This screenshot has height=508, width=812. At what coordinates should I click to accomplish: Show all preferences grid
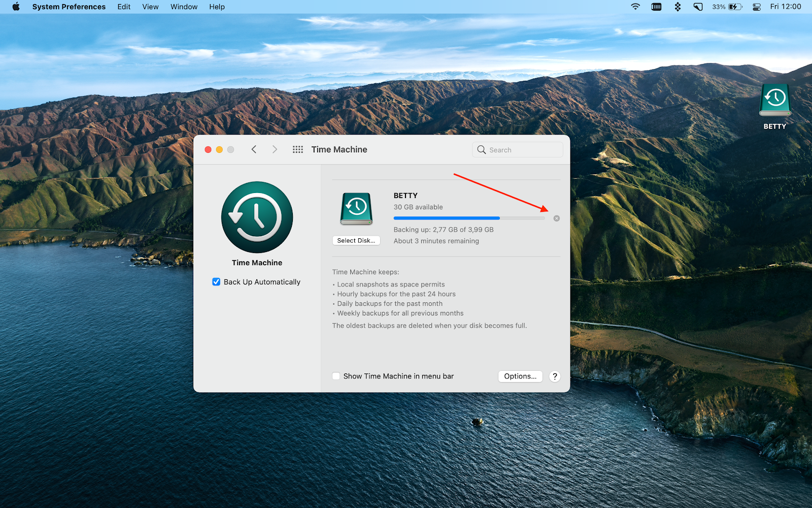coord(298,149)
